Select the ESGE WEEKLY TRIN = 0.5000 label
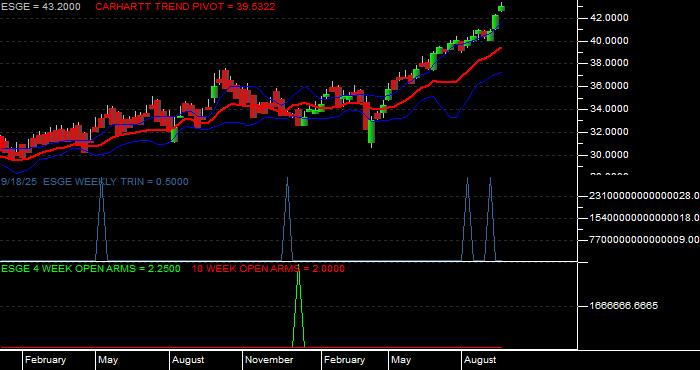The image size is (700, 370). coord(116,182)
